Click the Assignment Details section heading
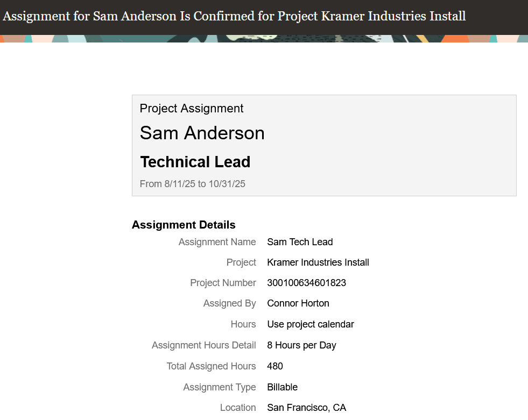Image resolution: width=528 pixels, height=420 pixels. tap(184, 225)
